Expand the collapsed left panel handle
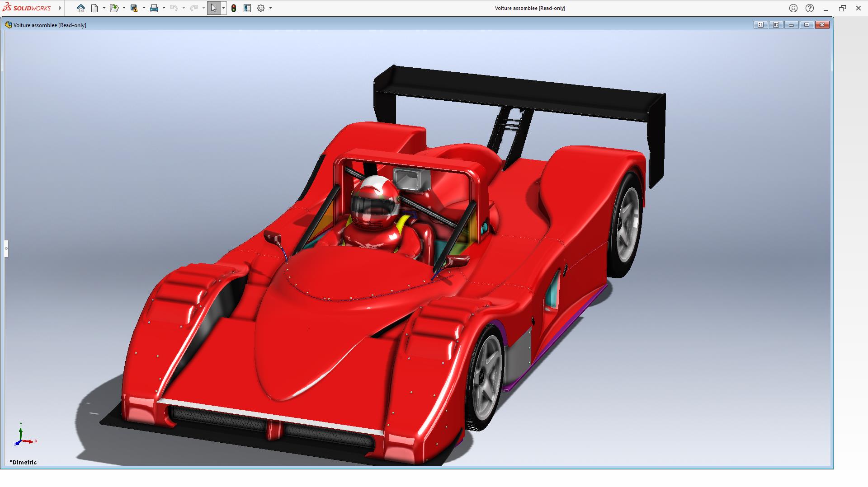 click(6, 248)
